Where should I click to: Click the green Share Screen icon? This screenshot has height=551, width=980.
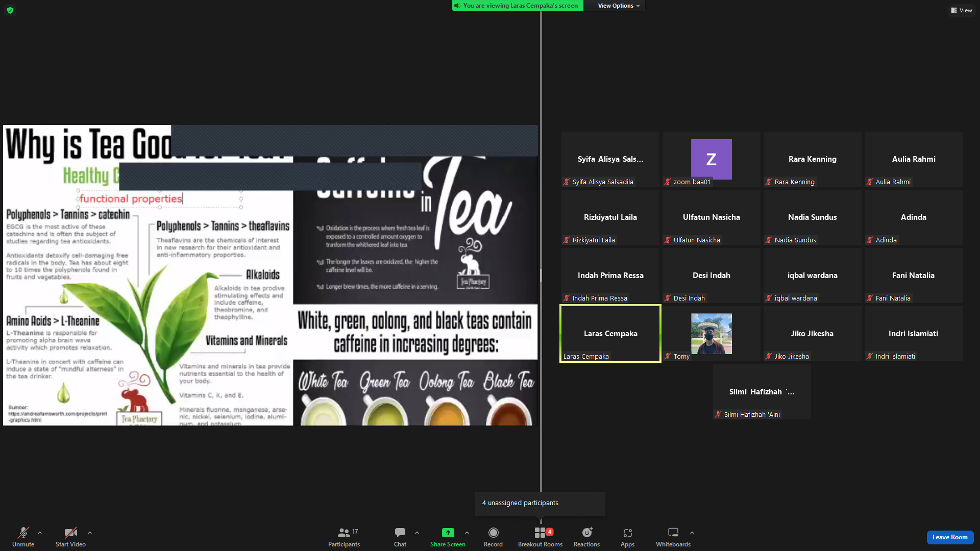[448, 533]
